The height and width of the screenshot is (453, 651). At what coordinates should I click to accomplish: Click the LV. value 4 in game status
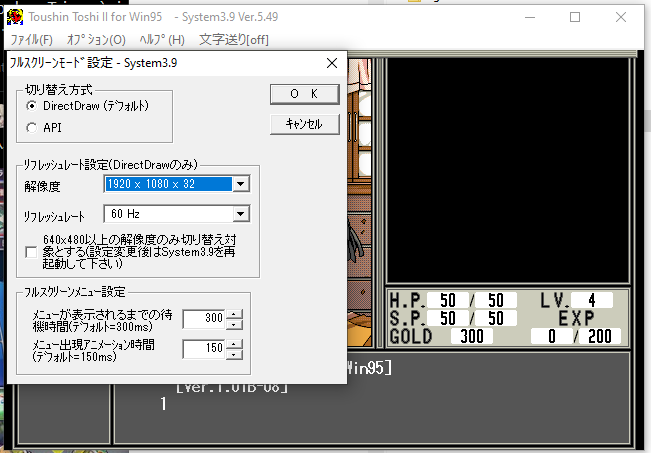pyautogui.click(x=592, y=300)
